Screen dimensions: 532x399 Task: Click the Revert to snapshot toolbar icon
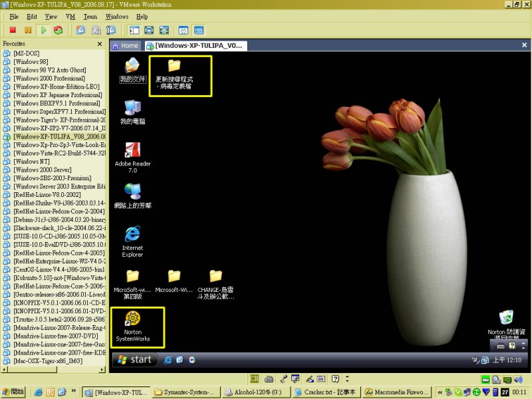(x=96, y=30)
